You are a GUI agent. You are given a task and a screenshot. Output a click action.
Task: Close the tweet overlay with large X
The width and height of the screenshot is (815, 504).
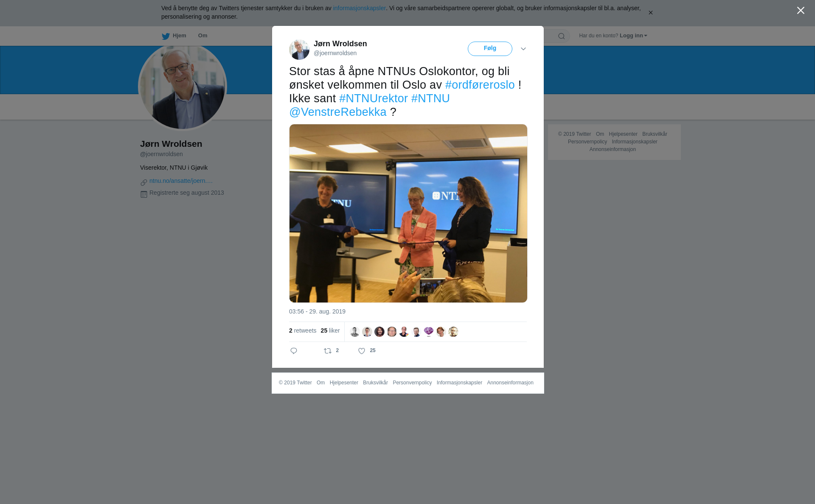pyautogui.click(x=801, y=10)
